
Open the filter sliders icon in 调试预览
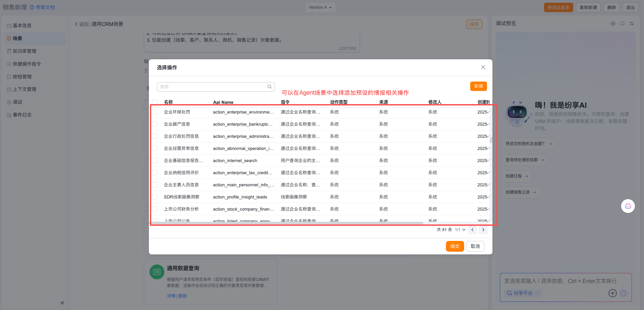coord(632,24)
